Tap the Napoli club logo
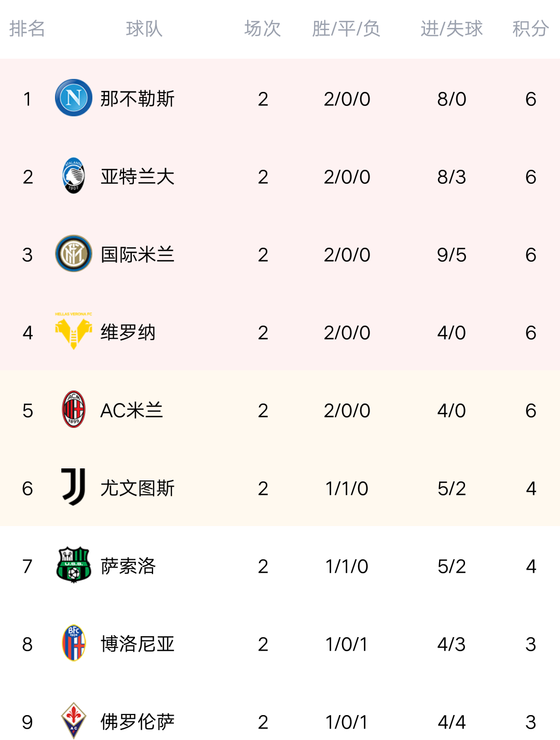560x740 pixels. click(x=74, y=98)
